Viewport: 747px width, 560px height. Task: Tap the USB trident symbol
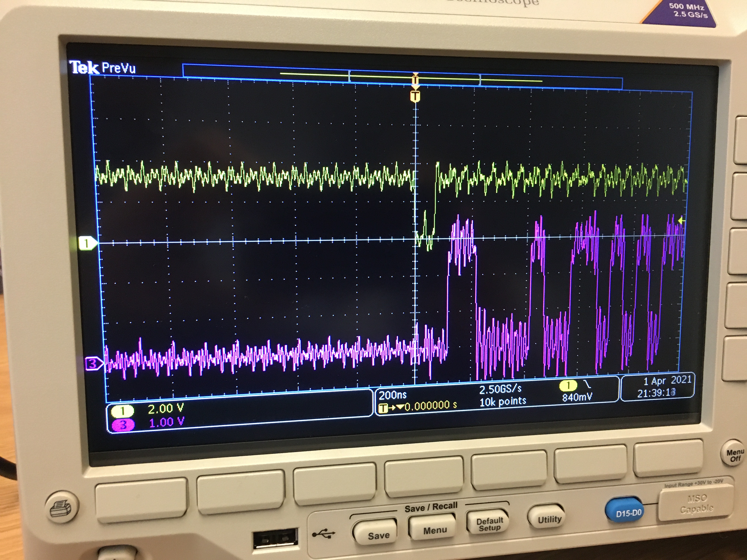[x=323, y=534]
